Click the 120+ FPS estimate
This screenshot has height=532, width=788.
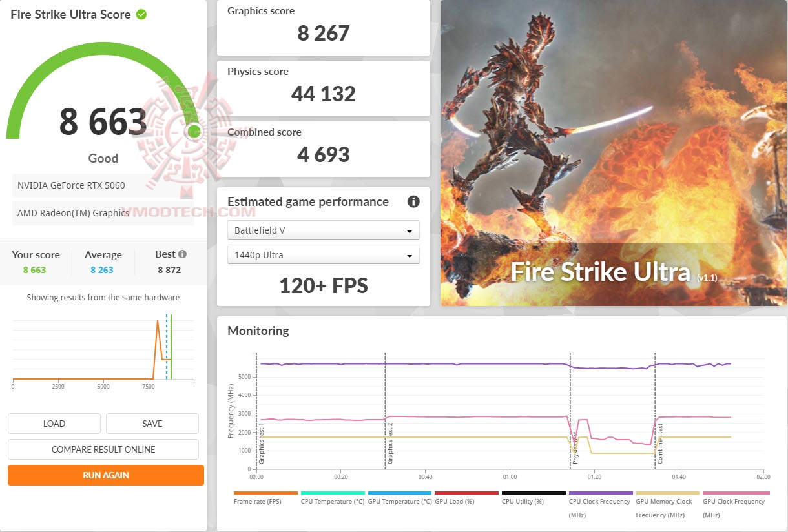(324, 285)
